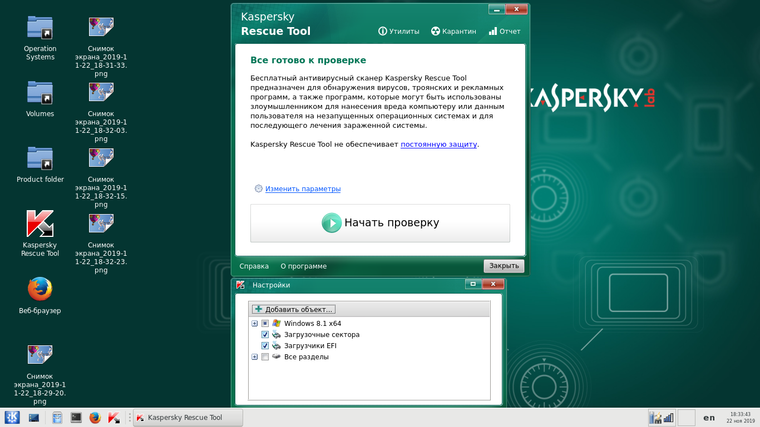Launch Firefox from the taskbar
760x427 pixels.
pos(95,417)
